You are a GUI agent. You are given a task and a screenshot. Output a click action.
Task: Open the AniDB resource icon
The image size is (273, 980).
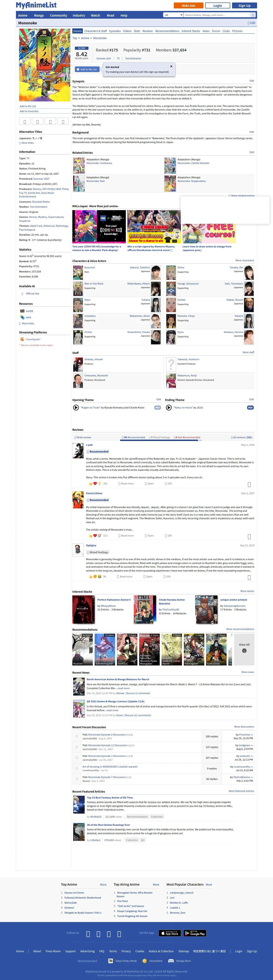coord(22,311)
